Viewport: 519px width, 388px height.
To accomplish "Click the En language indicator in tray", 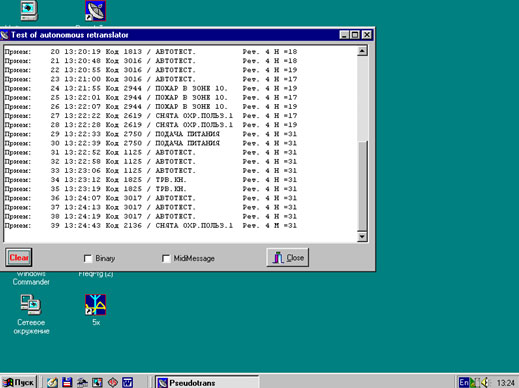I will 464,382.
